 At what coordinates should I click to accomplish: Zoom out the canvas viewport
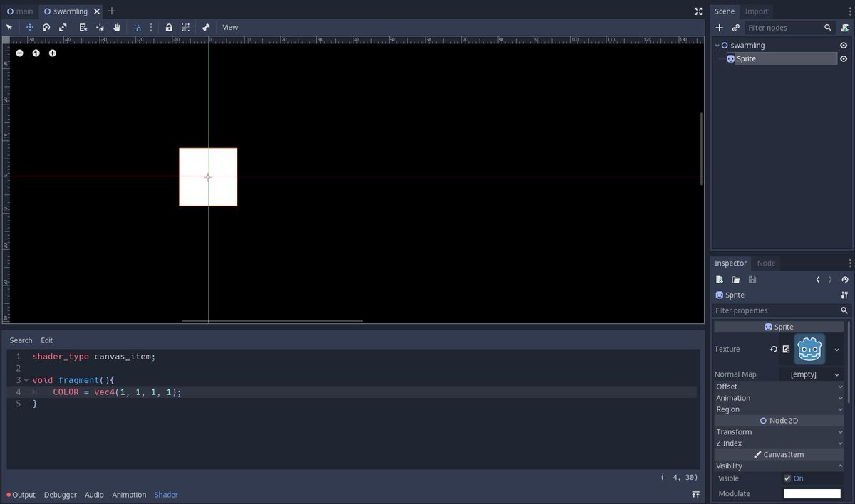point(19,53)
